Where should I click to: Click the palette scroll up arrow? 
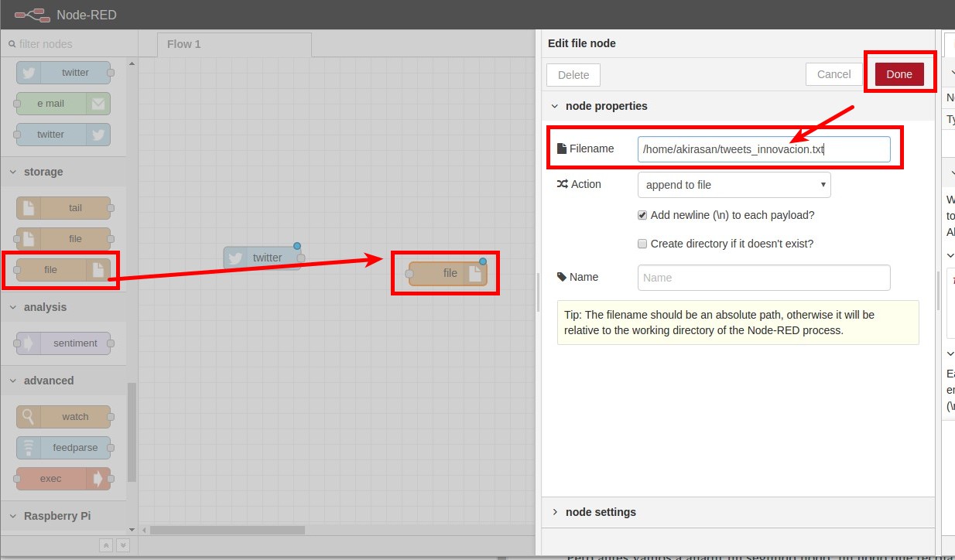[x=132, y=64]
